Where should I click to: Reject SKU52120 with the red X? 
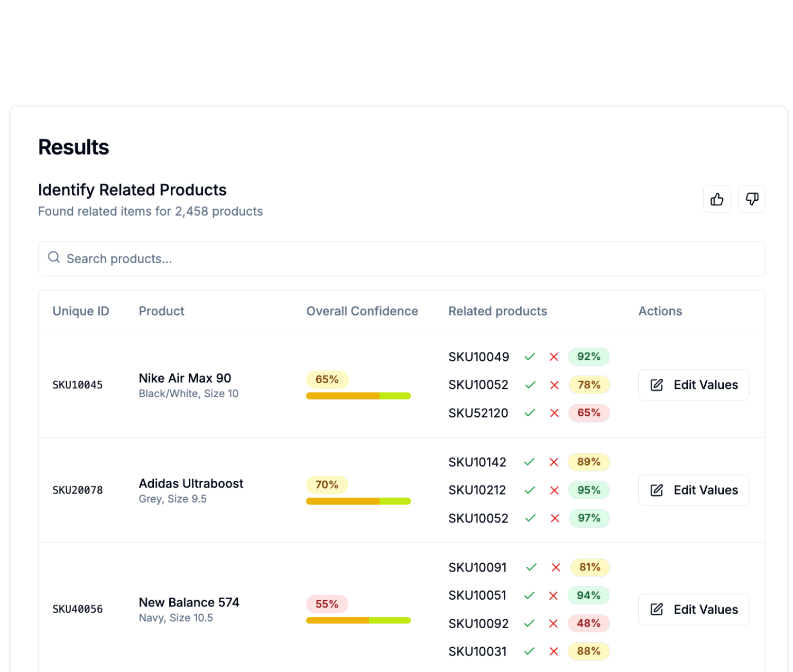(554, 413)
